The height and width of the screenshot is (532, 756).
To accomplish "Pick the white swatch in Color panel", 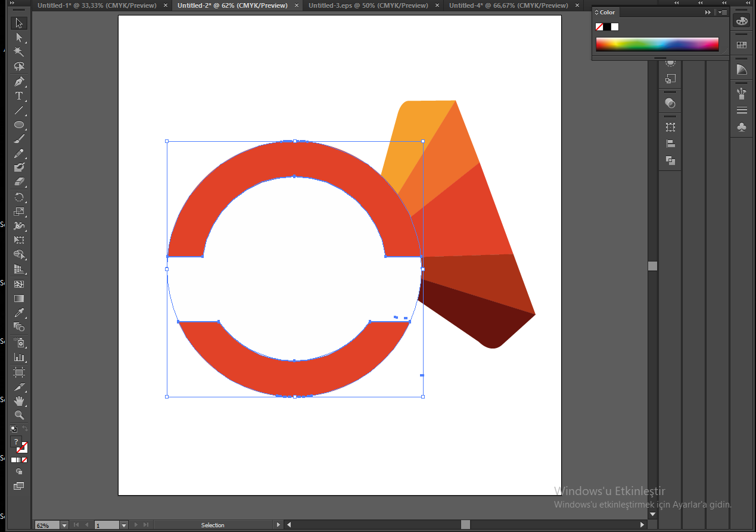I will (615, 27).
